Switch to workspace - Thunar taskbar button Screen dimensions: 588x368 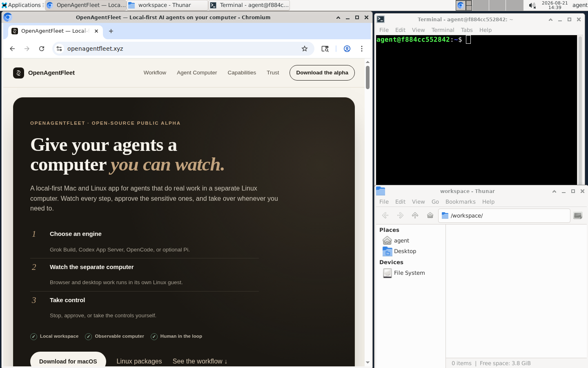[x=167, y=5]
